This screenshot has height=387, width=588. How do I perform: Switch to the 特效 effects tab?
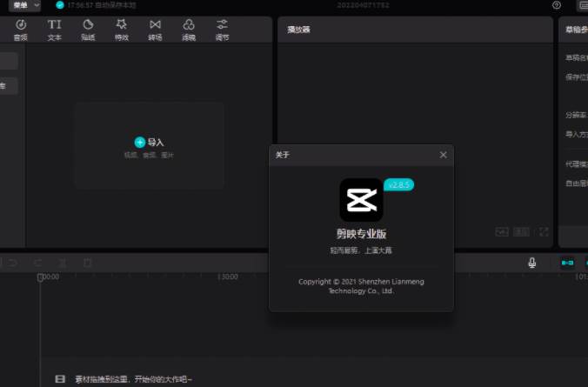coord(122,30)
